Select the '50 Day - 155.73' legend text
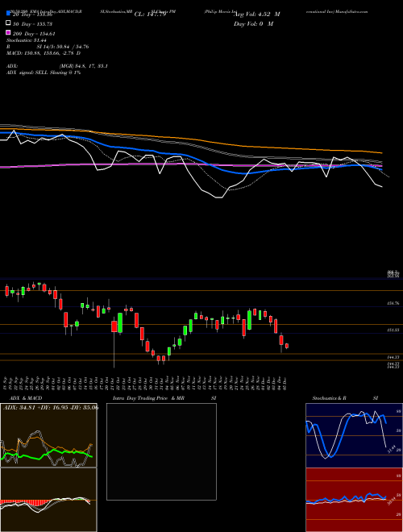403x532 pixels. click(32, 24)
